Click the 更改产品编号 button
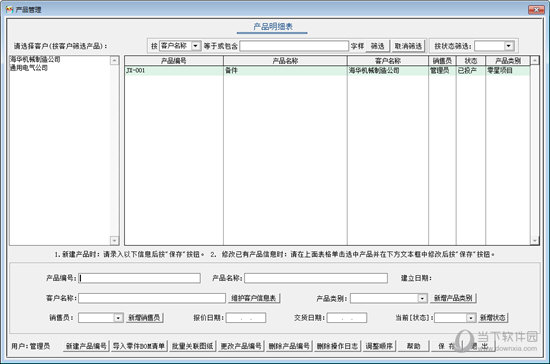Screen dimensions: 550x364 (x=241, y=346)
